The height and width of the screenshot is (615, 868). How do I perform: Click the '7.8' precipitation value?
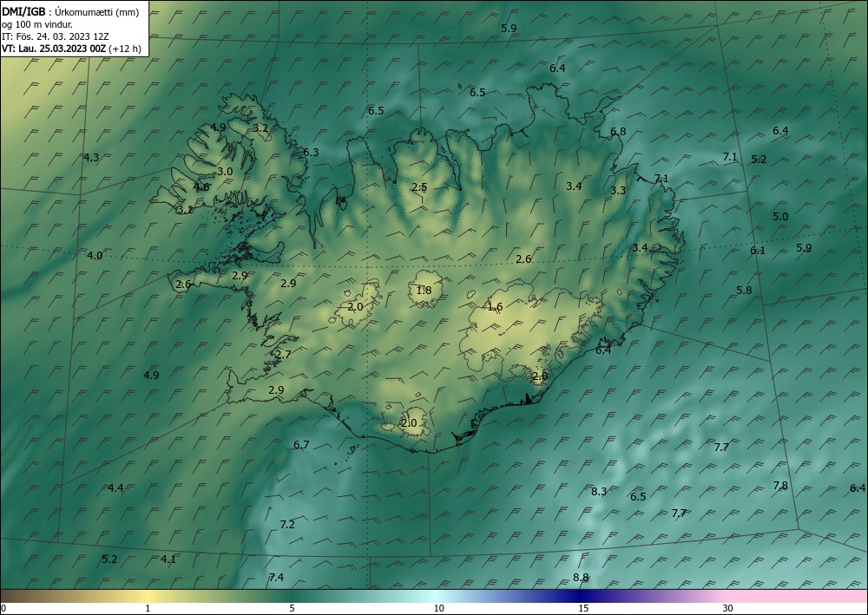[780, 486]
